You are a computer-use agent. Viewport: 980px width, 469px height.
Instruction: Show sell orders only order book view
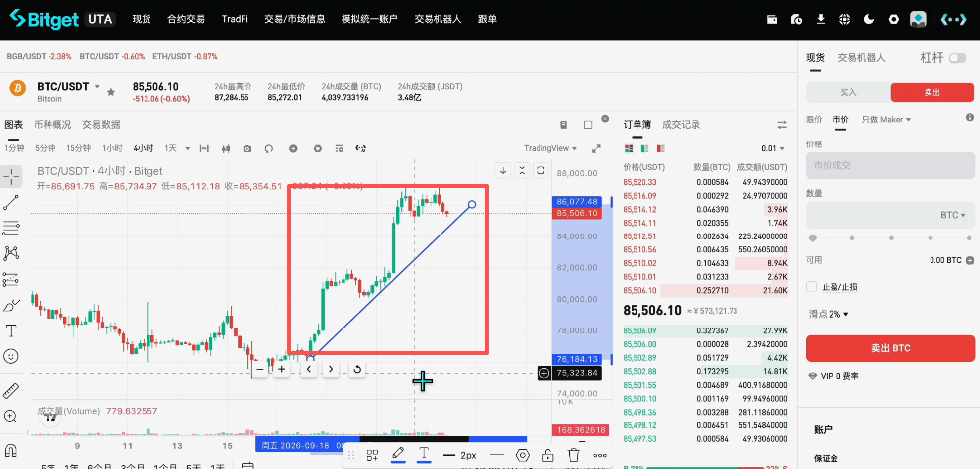coord(660,148)
